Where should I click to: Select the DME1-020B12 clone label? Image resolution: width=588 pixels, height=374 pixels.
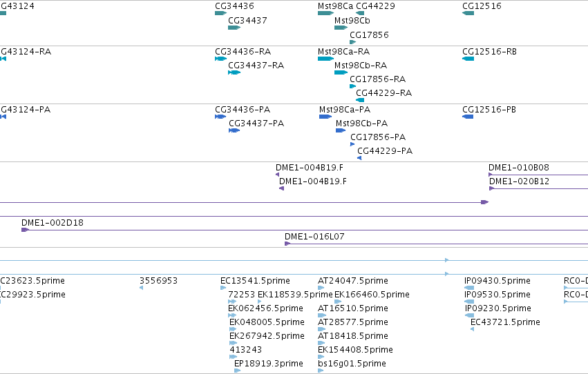coord(520,181)
